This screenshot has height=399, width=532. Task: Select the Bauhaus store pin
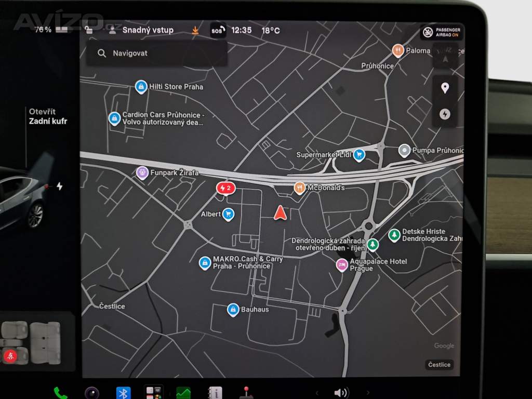click(x=233, y=310)
